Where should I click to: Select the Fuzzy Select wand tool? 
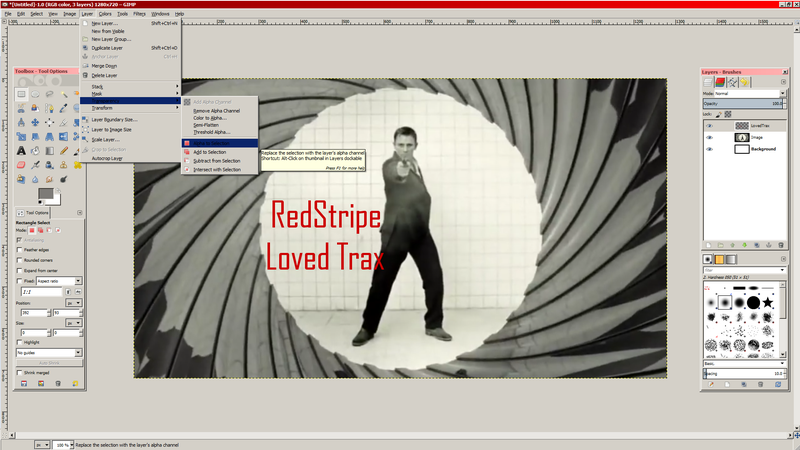click(x=63, y=94)
